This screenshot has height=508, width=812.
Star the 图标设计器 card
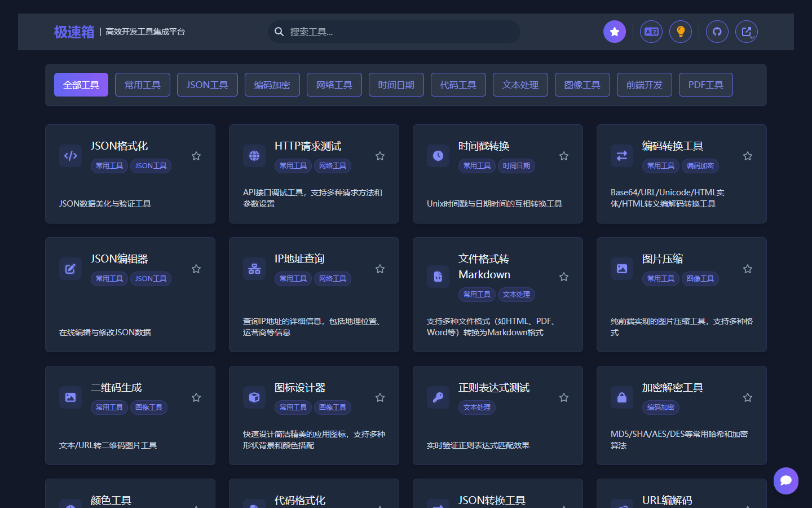click(380, 397)
